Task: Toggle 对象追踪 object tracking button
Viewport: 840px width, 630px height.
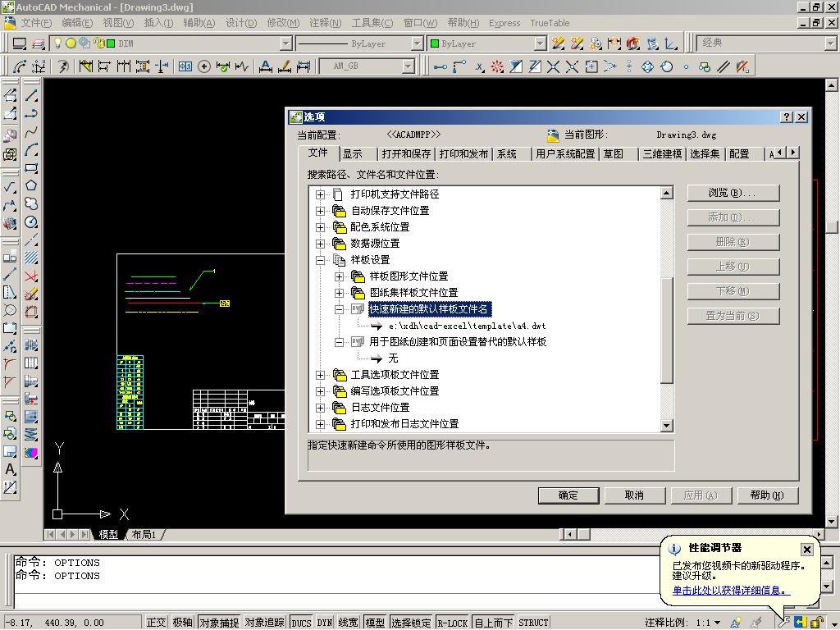Action: pyautogui.click(x=265, y=623)
